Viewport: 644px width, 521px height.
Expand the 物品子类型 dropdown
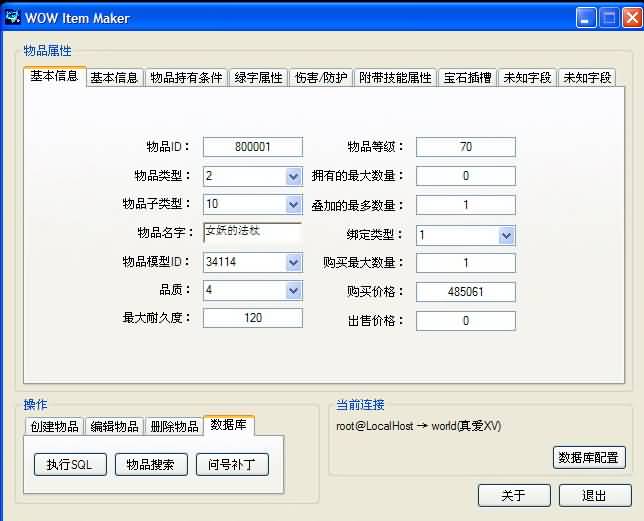point(293,204)
